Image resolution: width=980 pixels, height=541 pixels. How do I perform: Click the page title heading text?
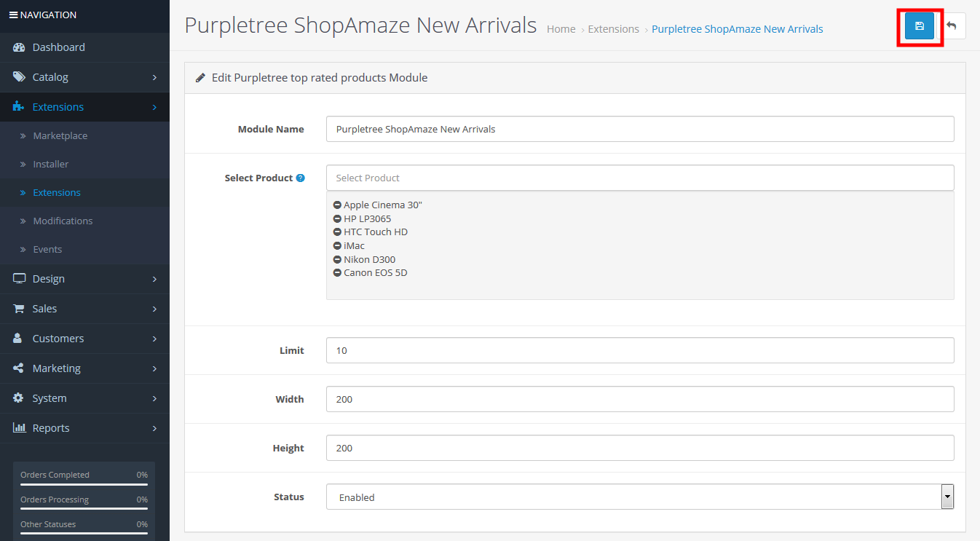point(360,25)
